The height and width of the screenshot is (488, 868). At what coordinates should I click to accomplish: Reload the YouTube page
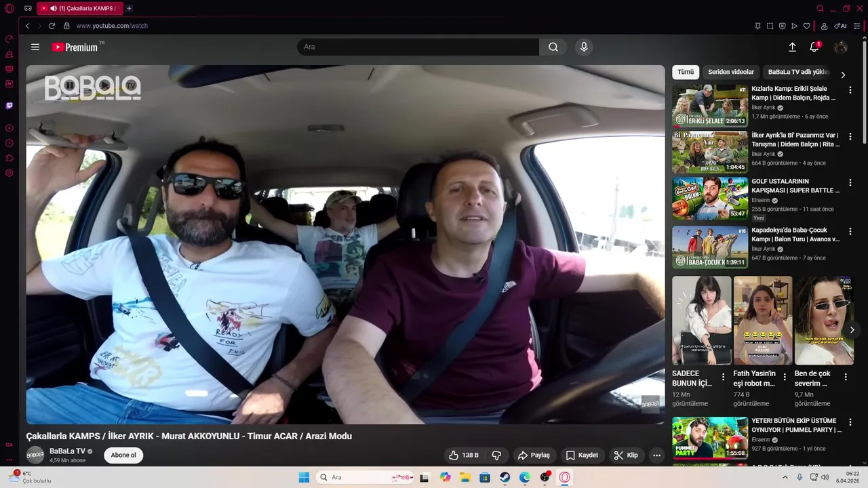click(52, 26)
